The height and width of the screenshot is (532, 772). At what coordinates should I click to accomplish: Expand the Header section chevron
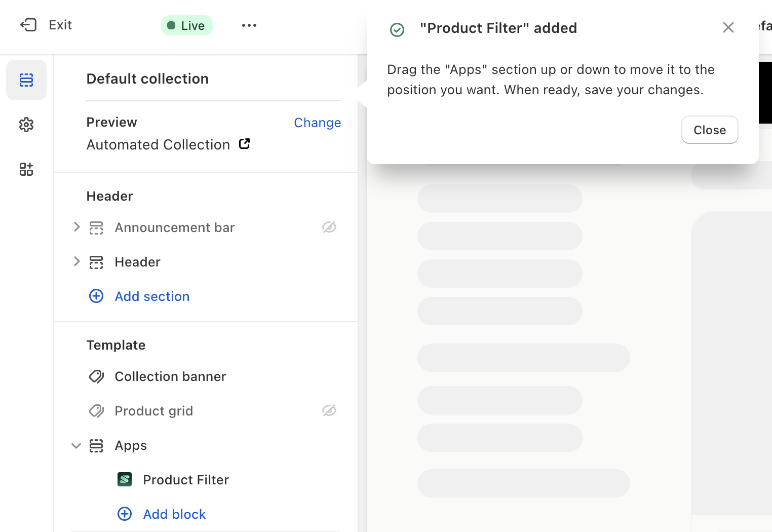pyautogui.click(x=76, y=261)
